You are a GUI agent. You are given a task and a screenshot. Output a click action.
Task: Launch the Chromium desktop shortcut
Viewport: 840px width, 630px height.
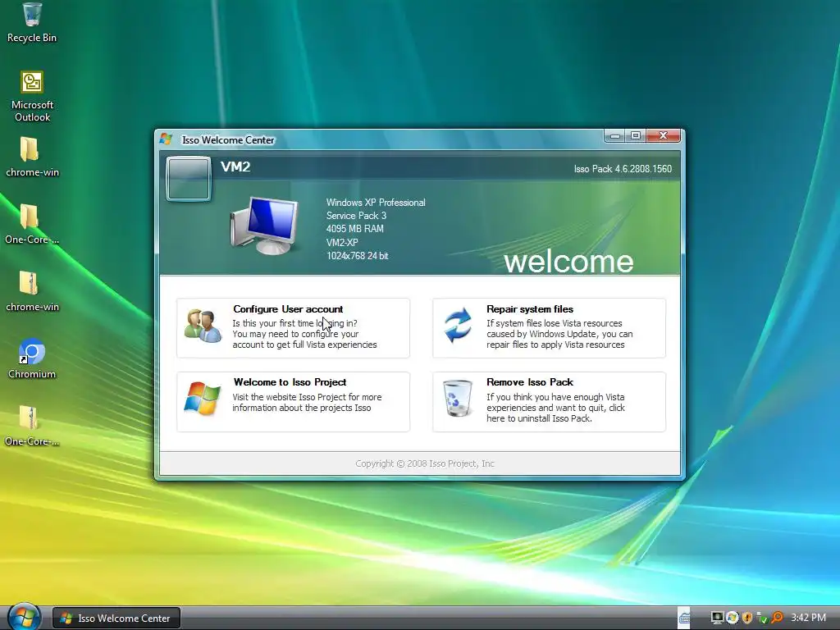(x=32, y=358)
